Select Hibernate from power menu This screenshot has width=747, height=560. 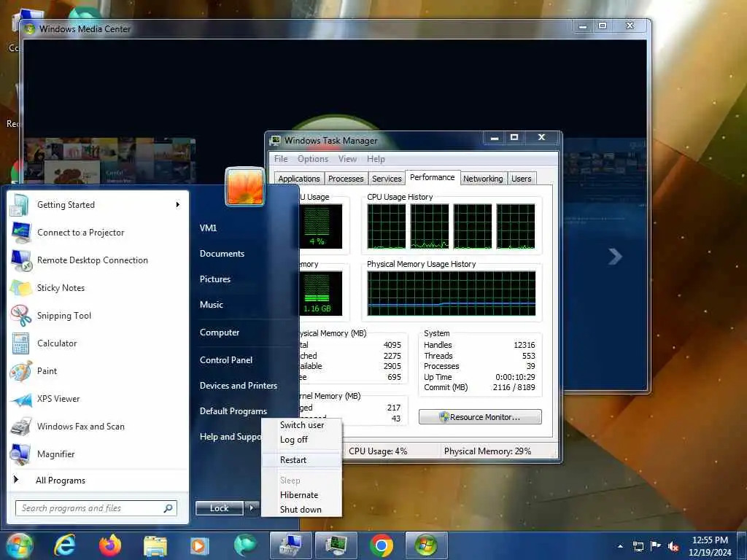click(301, 495)
